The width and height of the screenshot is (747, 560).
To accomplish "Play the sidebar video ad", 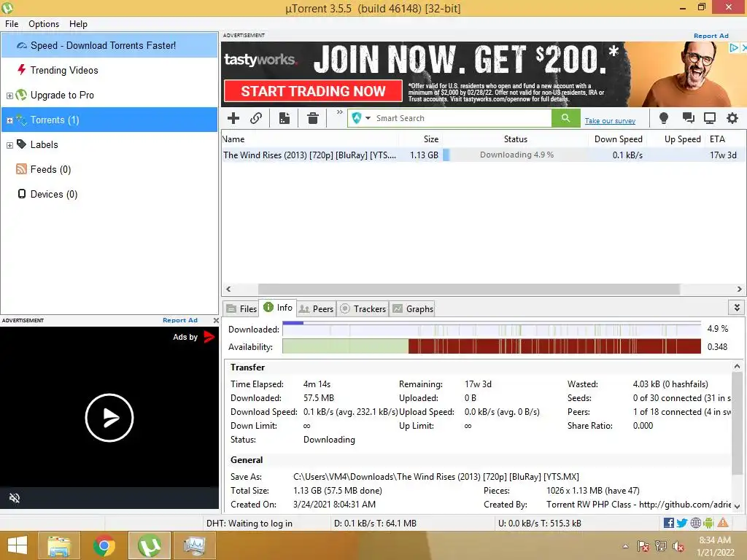I will coord(109,418).
